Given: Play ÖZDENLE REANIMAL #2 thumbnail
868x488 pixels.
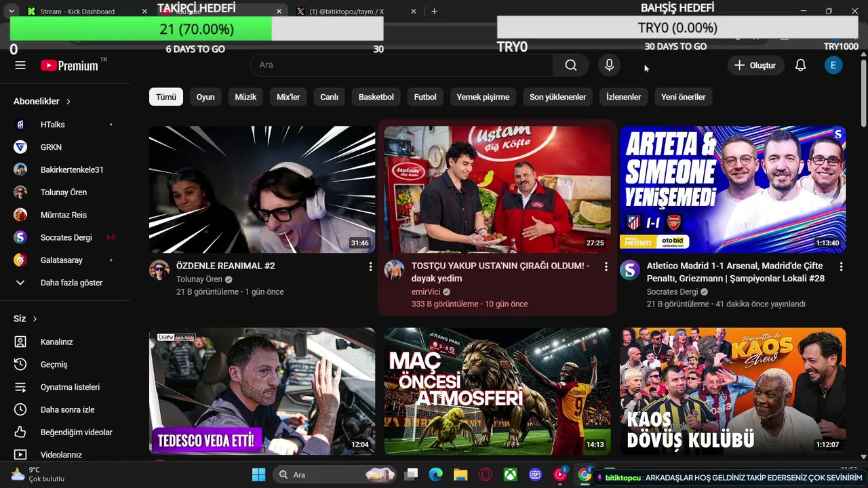Looking at the screenshot, I should (x=262, y=189).
